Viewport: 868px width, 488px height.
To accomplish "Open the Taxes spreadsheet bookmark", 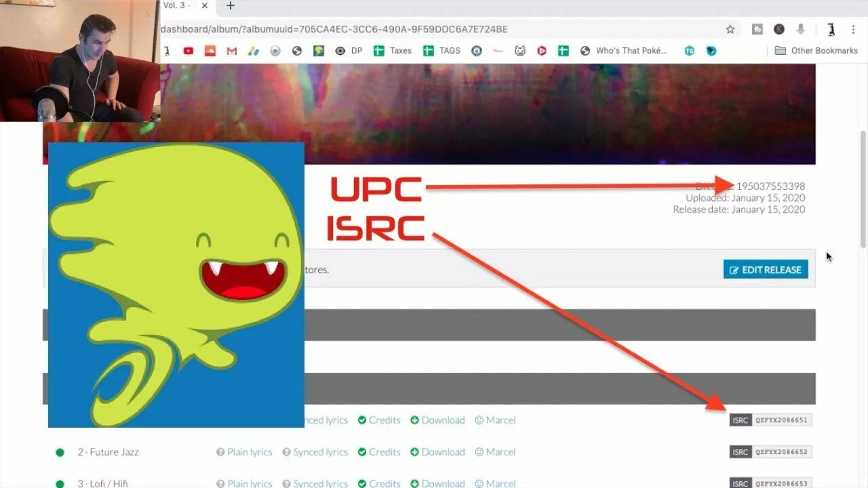I will (393, 51).
